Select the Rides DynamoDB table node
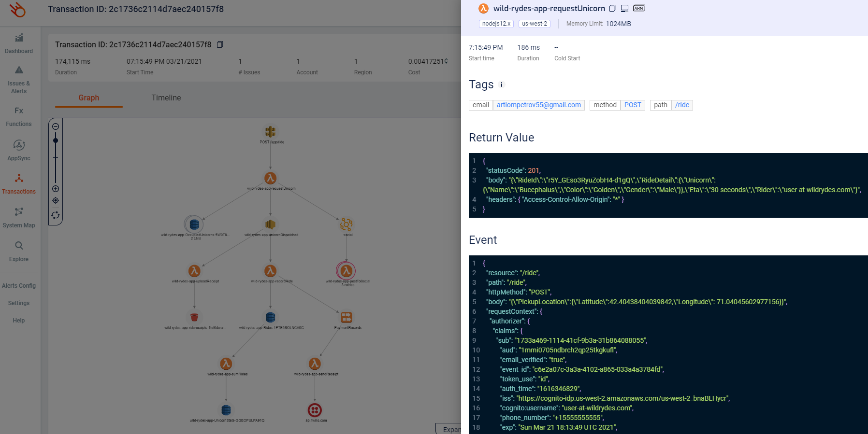Viewport: 868px width, 434px height. tap(270, 317)
